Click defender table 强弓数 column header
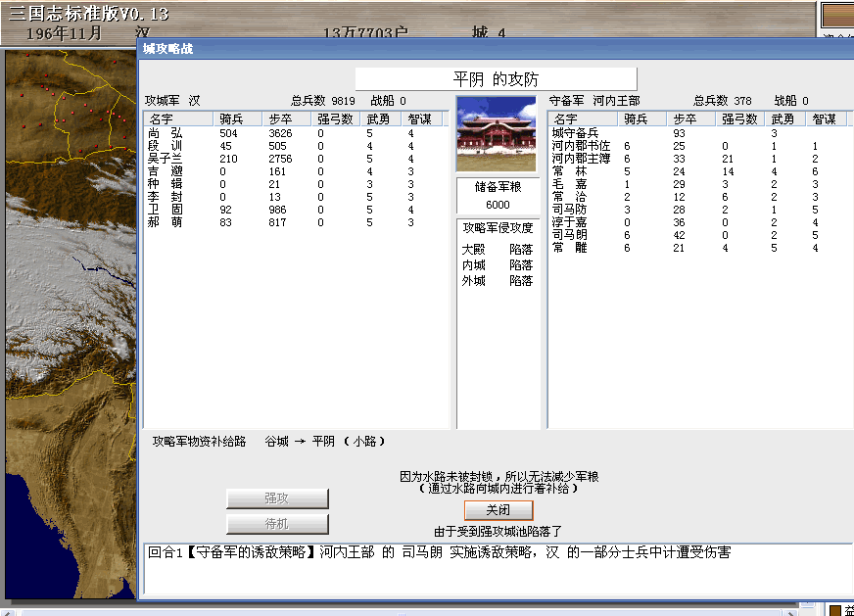 pyautogui.click(x=738, y=118)
